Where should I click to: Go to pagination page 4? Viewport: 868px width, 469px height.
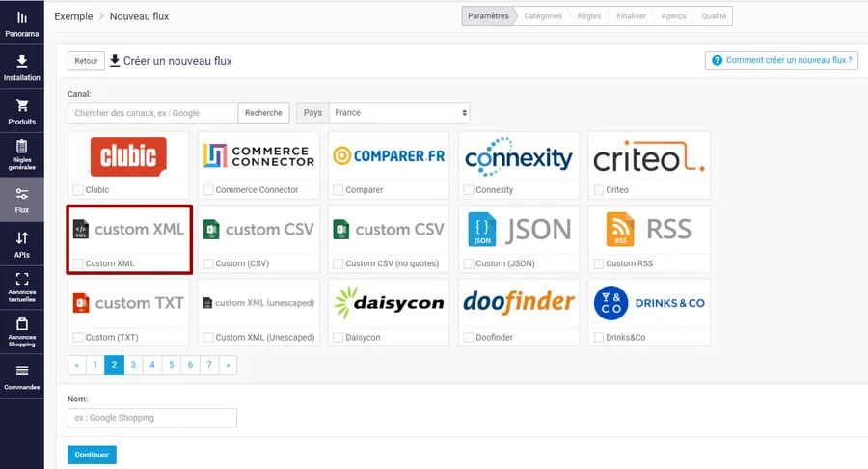(x=152, y=365)
